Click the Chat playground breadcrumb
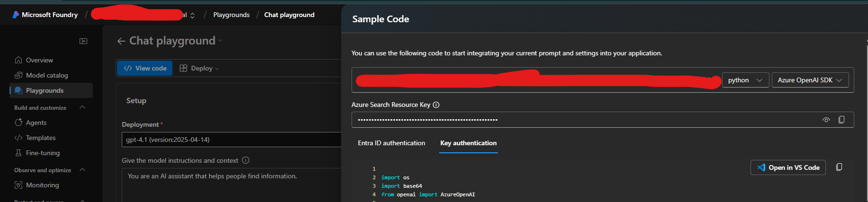The width and height of the screenshot is (868, 202). tap(289, 15)
